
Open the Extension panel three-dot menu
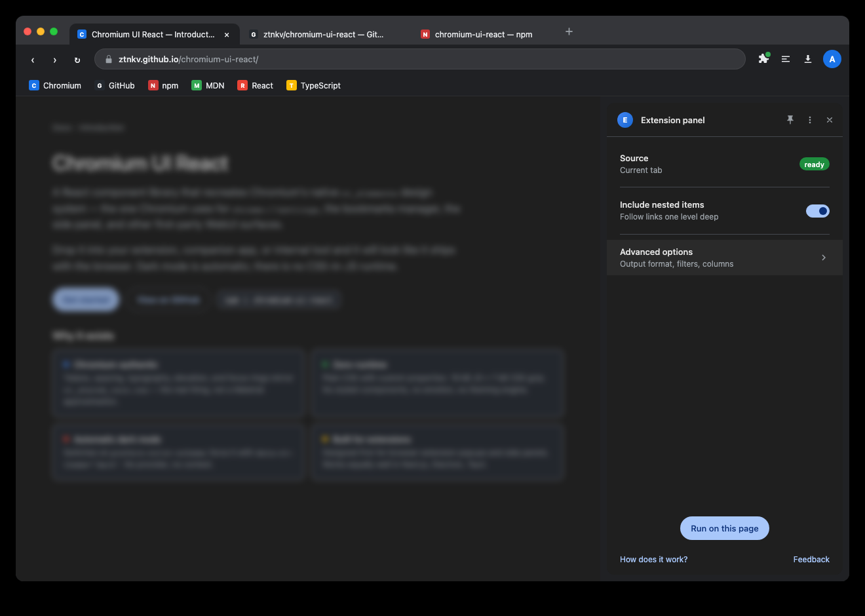coord(809,120)
